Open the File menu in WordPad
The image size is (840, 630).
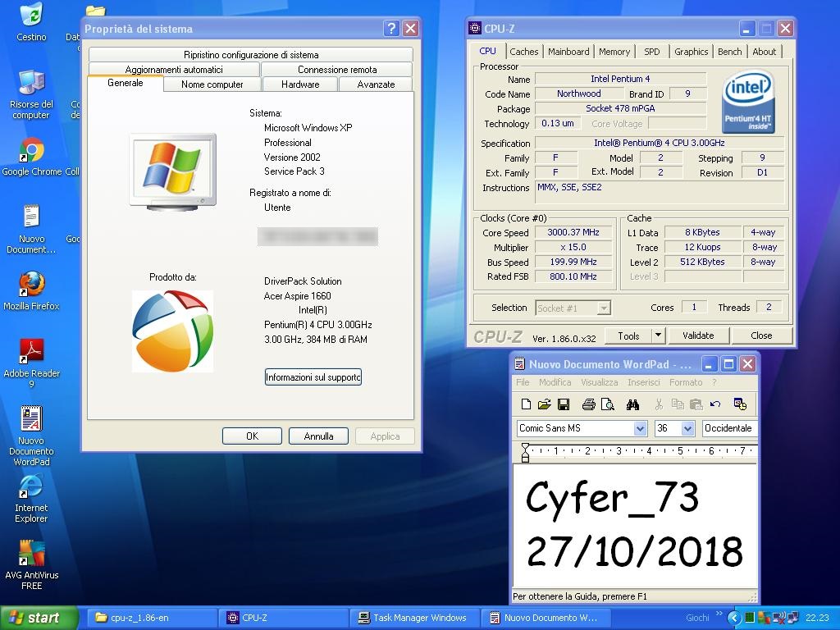point(523,382)
